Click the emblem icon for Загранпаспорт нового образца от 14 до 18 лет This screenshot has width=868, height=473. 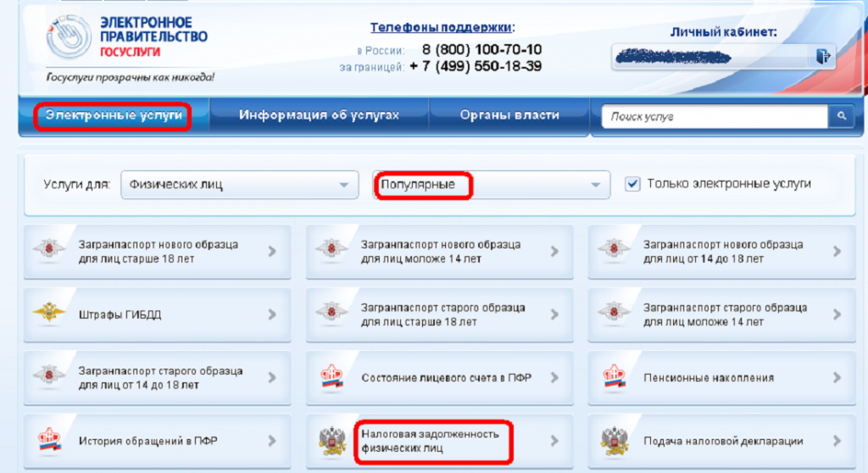click(614, 250)
